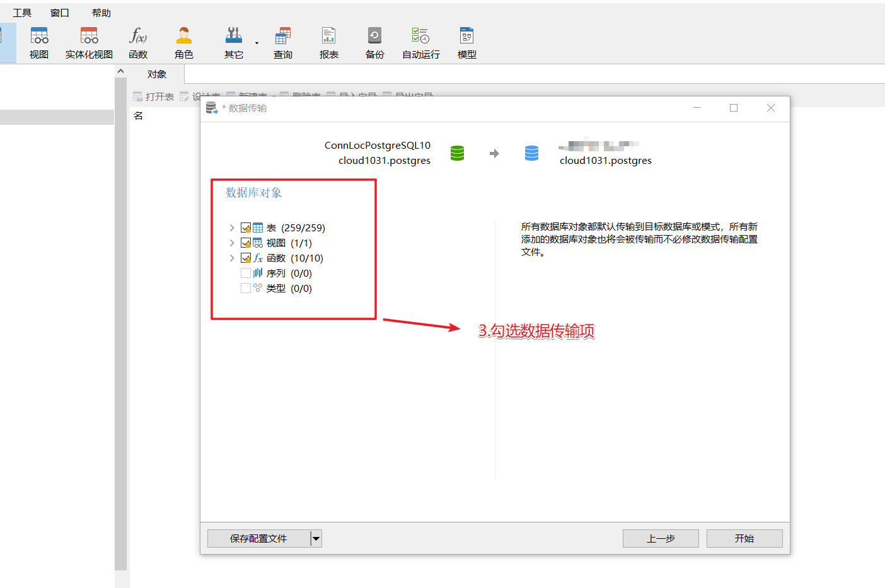
Task: Open the 视图 (View) toolbar icon
Action: click(39, 43)
